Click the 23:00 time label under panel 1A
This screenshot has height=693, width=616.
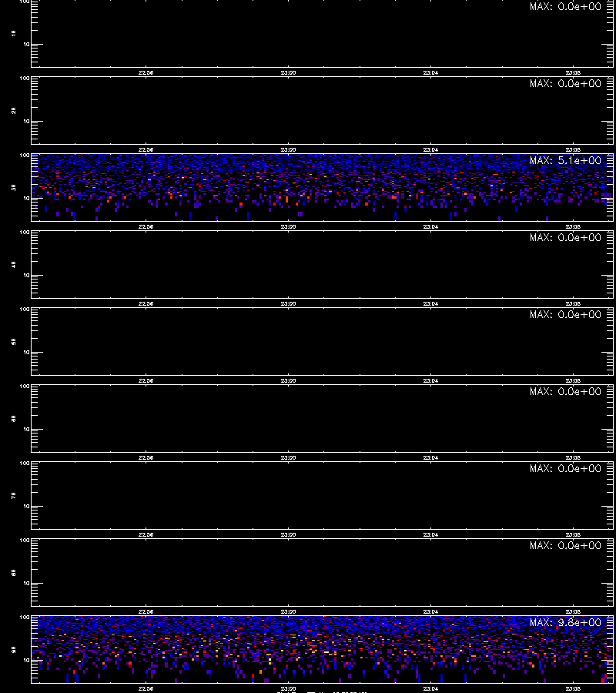pos(288,73)
